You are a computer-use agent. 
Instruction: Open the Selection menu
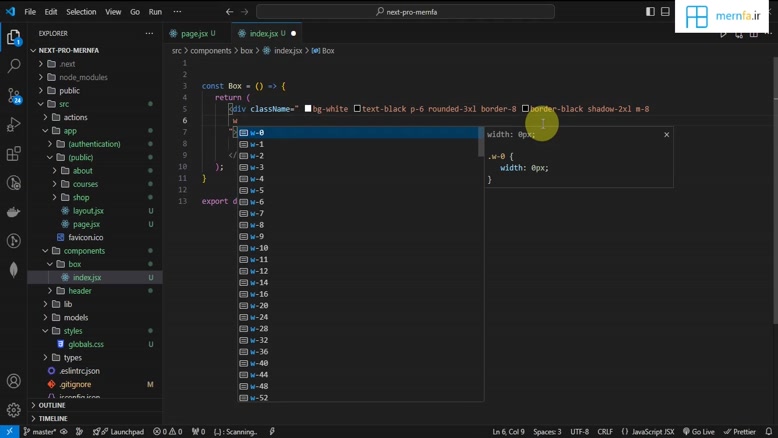(81, 12)
